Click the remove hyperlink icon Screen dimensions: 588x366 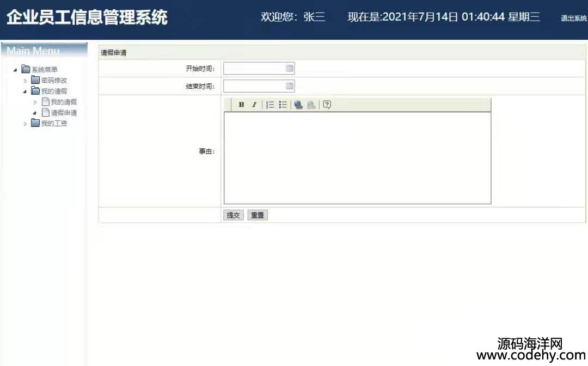[x=311, y=105]
